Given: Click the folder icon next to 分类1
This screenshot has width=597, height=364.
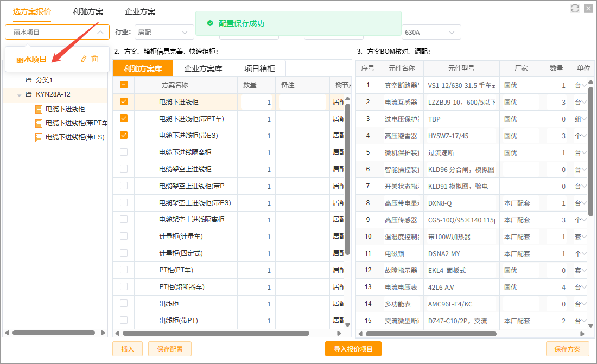Looking at the screenshot, I should pos(29,80).
